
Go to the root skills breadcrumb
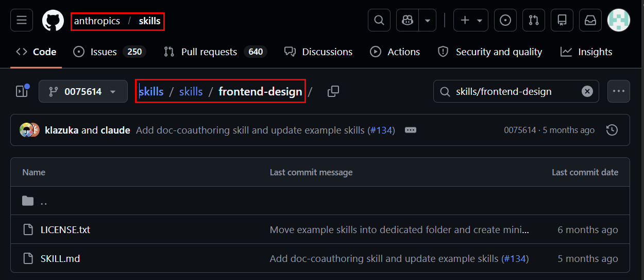[x=151, y=92]
